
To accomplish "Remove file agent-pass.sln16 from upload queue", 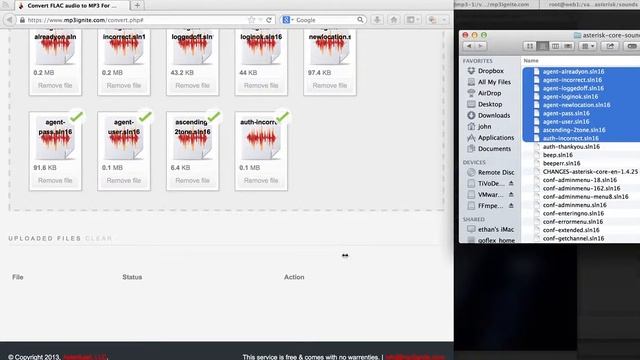I will (x=55, y=180).
